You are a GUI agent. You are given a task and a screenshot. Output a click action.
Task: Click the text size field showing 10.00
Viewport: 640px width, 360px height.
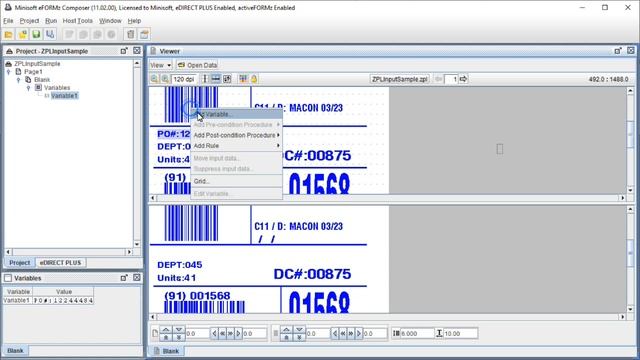460,334
